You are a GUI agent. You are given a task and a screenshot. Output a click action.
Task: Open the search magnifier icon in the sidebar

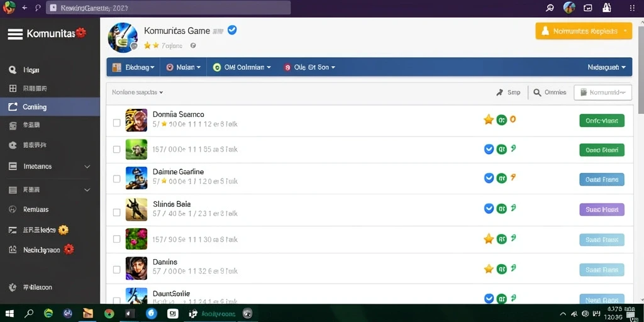(13, 70)
